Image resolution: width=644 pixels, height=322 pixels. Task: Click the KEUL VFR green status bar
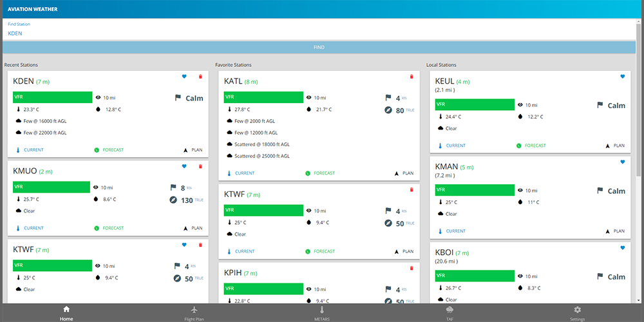point(475,105)
